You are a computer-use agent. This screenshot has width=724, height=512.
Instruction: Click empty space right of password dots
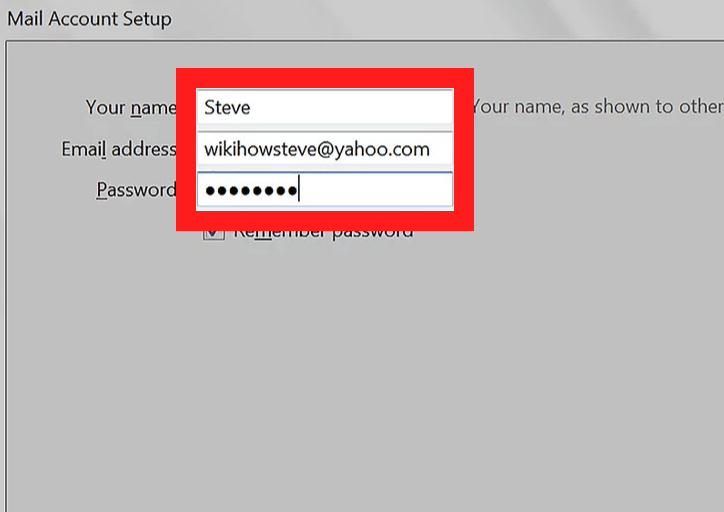coord(380,190)
